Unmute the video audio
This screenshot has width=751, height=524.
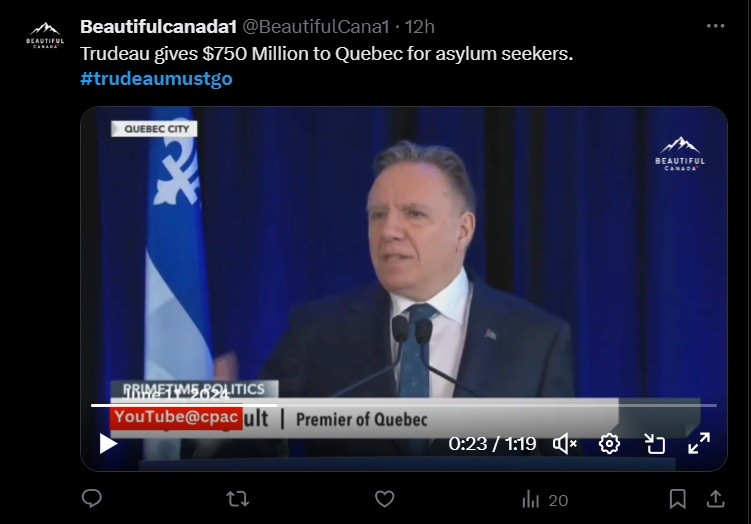pyautogui.click(x=565, y=444)
